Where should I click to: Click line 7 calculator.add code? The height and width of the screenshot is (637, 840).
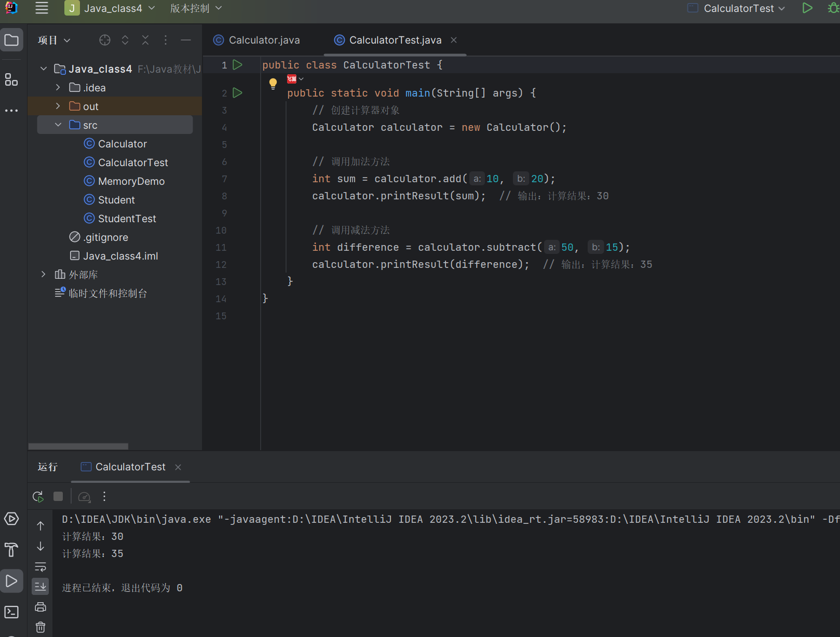433,179
